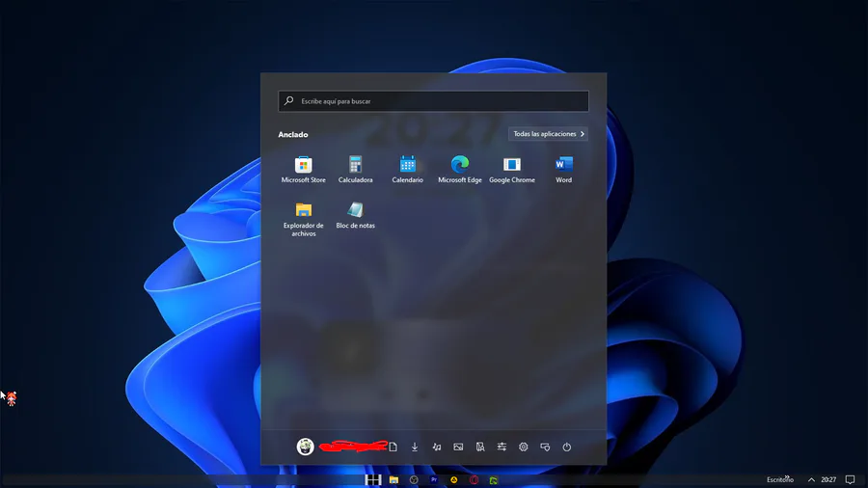The image size is (868, 488).
Task: Launch Microsoft Edge from the Start menu
Action: pos(459,170)
